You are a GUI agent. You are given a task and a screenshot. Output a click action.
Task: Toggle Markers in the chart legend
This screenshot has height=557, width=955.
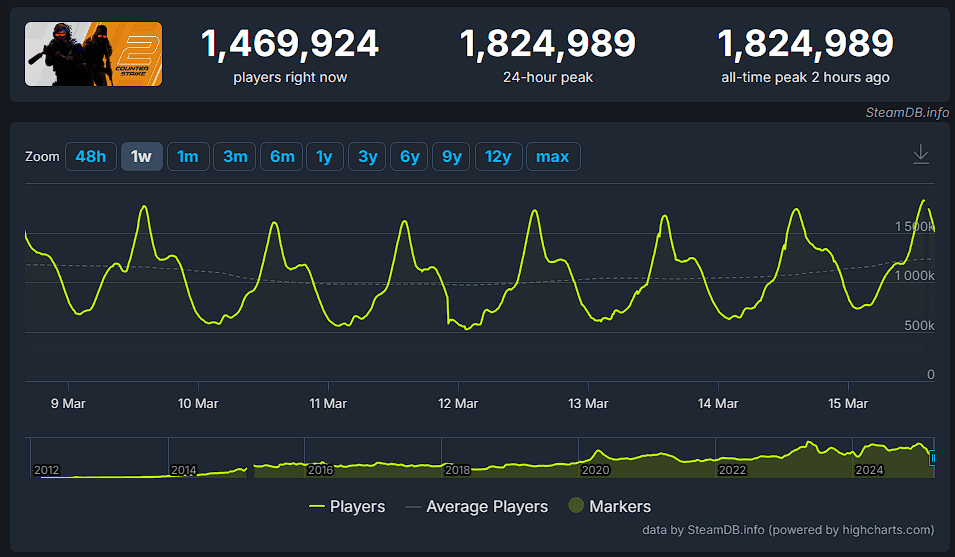tap(609, 506)
